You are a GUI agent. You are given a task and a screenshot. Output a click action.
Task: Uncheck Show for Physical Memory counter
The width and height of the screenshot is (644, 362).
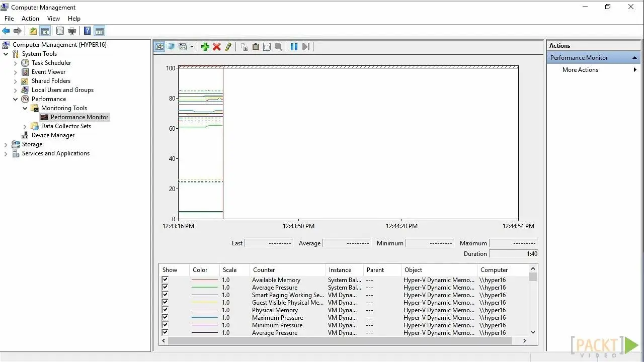(165, 310)
